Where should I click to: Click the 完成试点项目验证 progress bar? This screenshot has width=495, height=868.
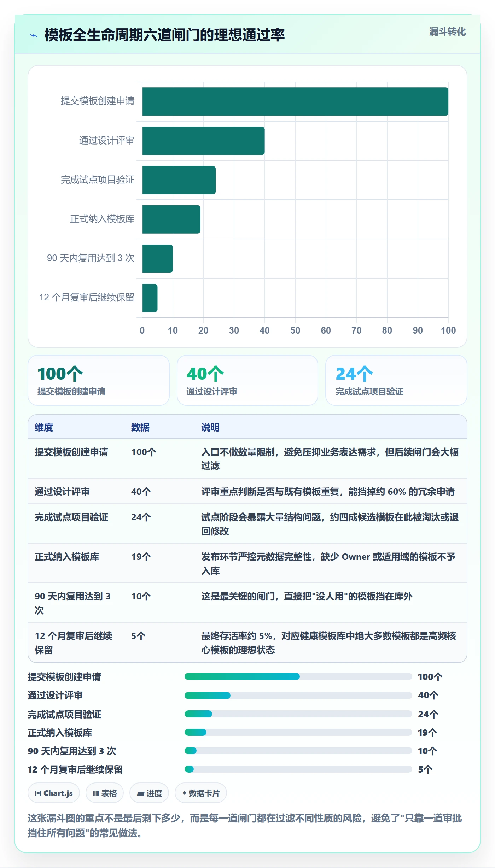(298, 714)
